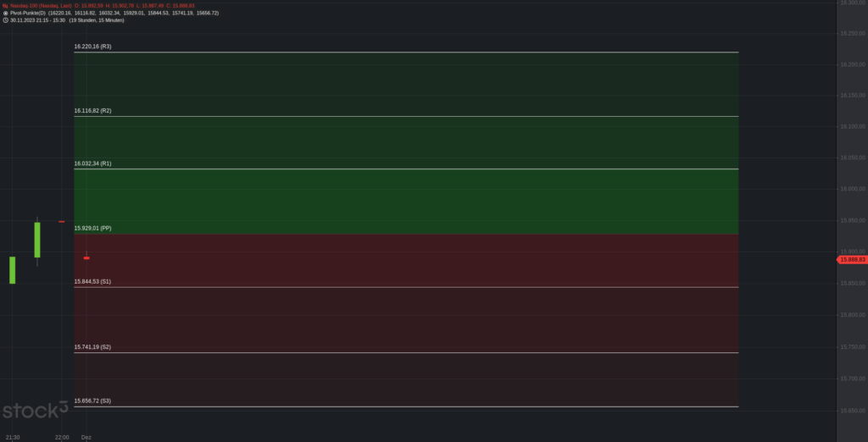Click the 15.844,53 (S1) support label
This screenshot has width=868, height=442.
(x=92, y=281)
